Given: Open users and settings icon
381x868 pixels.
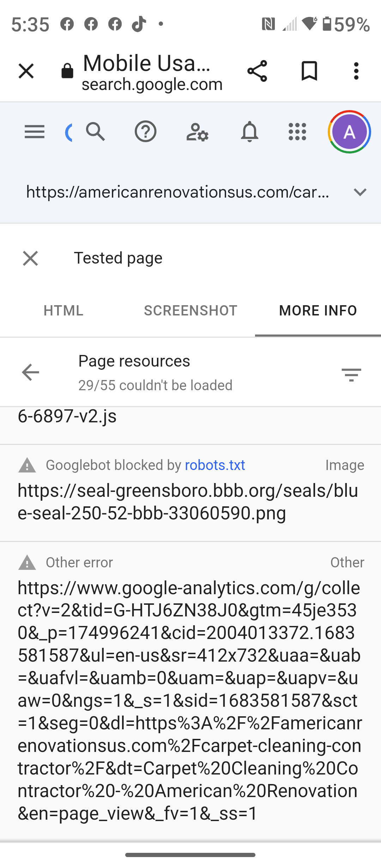Looking at the screenshot, I should point(197,132).
